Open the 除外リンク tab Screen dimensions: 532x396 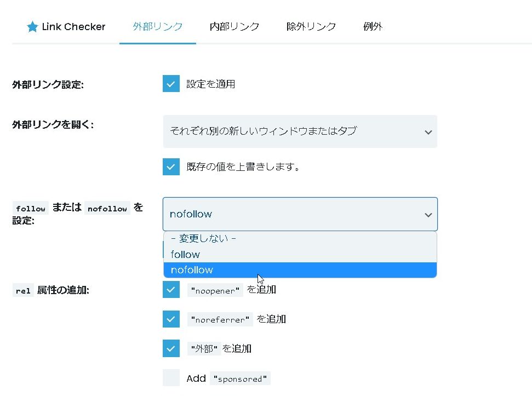[x=311, y=26]
